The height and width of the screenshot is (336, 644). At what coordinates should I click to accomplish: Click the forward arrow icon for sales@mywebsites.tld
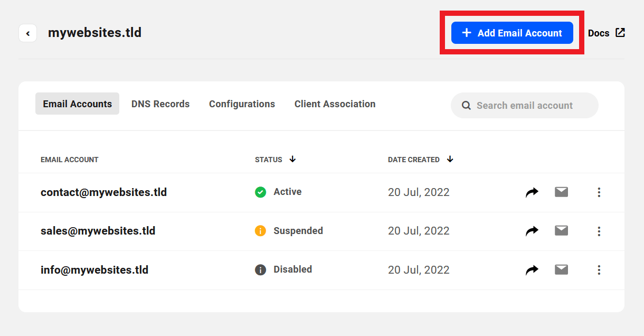(532, 231)
